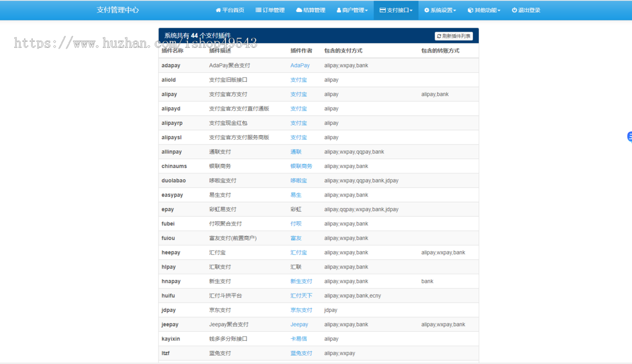Open the 新生支付 author link
The image size is (632, 364).
[x=301, y=281]
